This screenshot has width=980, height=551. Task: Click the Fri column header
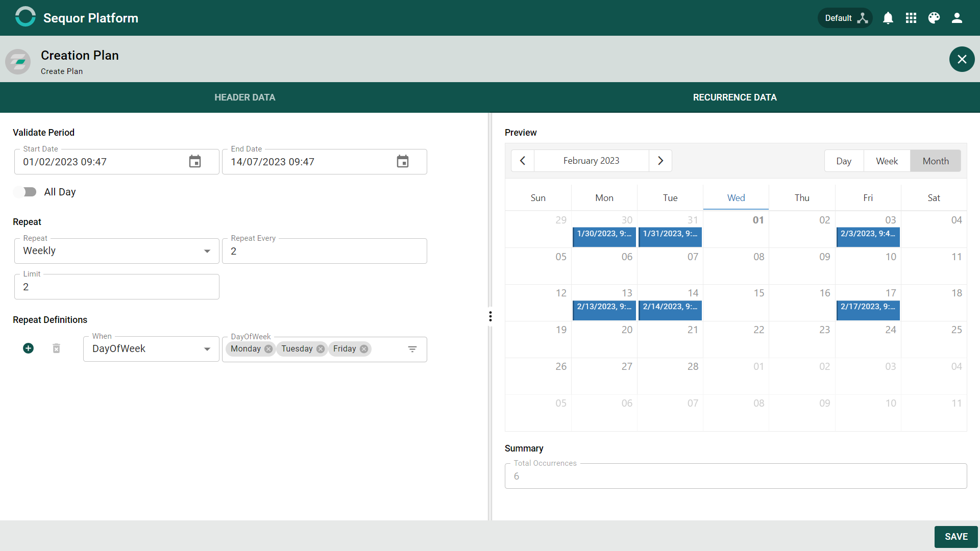click(x=868, y=198)
